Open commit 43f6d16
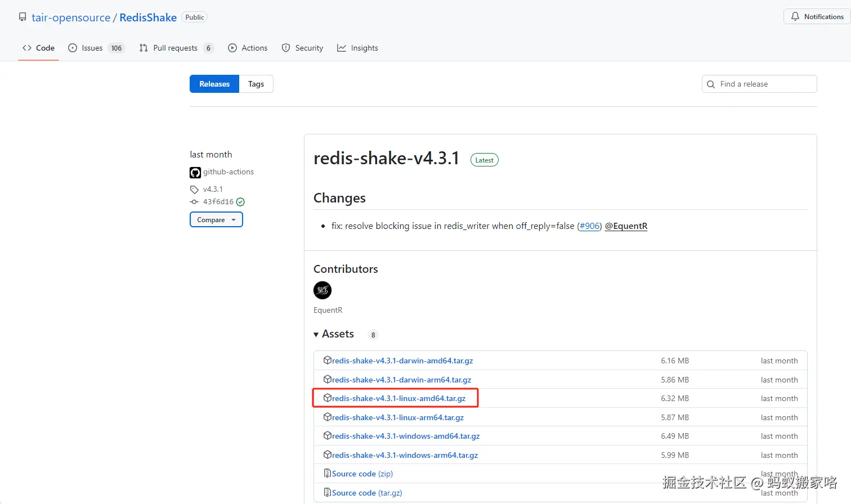Viewport: 851px width, 504px height. [218, 201]
